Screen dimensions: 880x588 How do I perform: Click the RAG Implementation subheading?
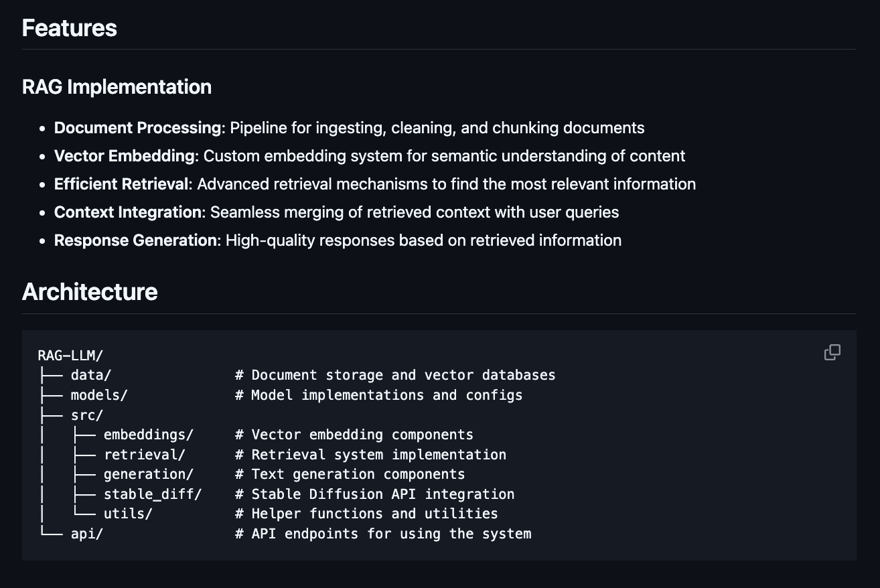(x=117, y=87)
